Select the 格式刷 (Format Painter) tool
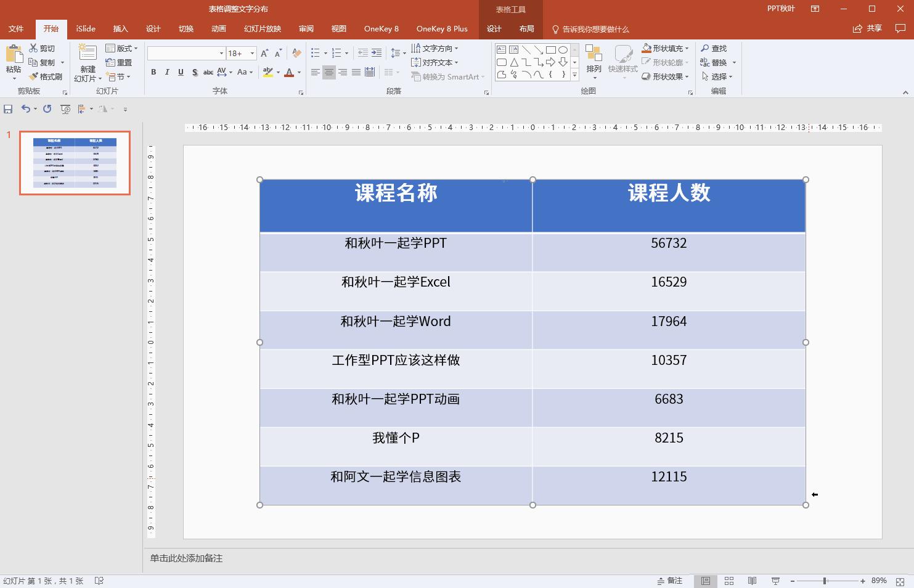This screenshot has width=914, height=588. click(x=47, y=76)
